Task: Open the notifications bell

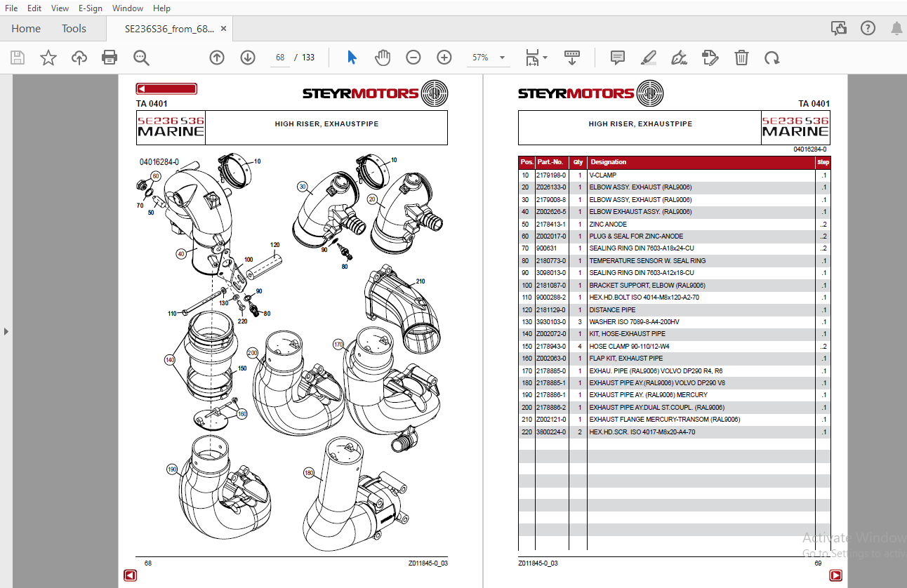Action: (x=896, y=28)
